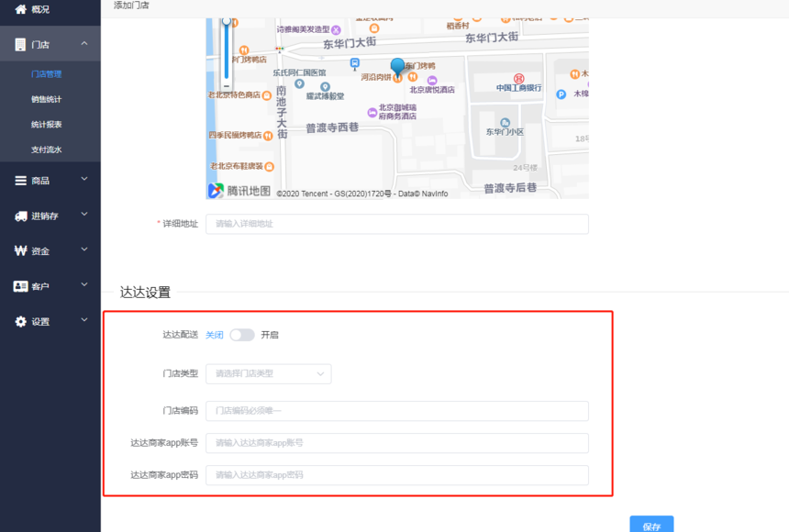Click the gear icon beside 设置

(x=20, y=322)
